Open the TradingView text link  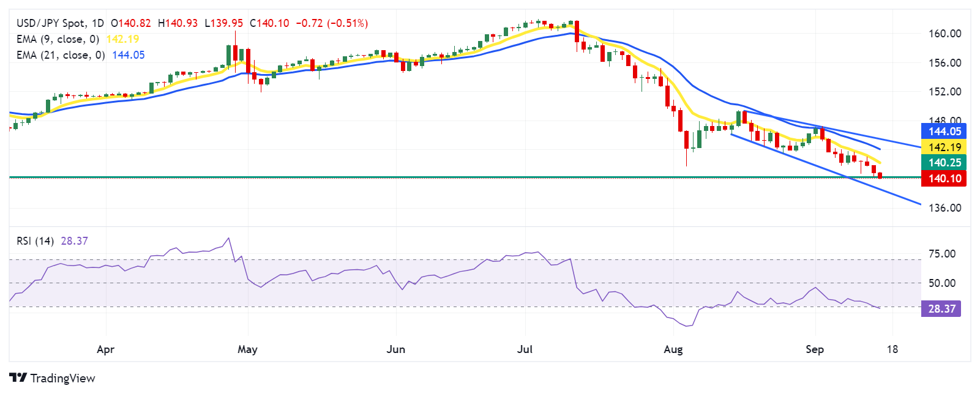[62, 378]
